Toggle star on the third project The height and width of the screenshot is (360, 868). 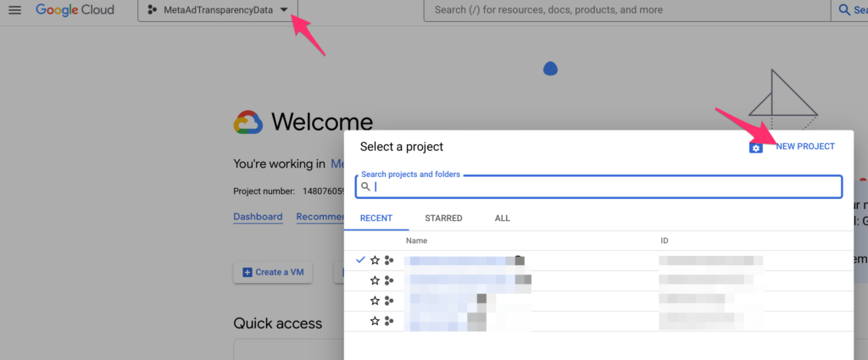[375, 301]
